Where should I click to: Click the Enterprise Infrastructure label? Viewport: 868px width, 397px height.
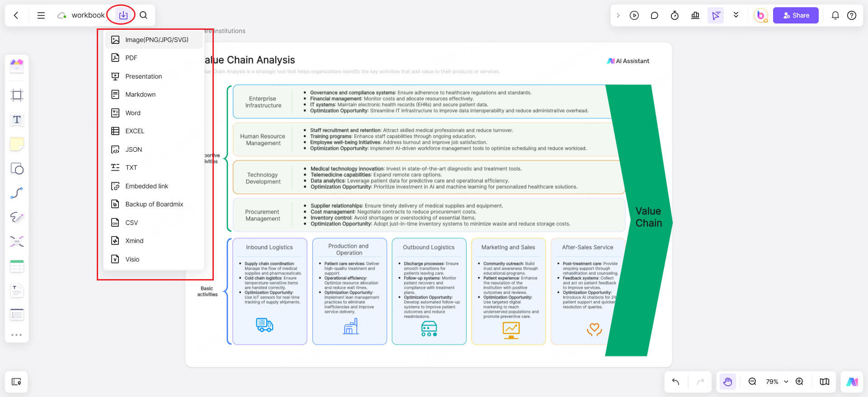[x=263, y=102]
